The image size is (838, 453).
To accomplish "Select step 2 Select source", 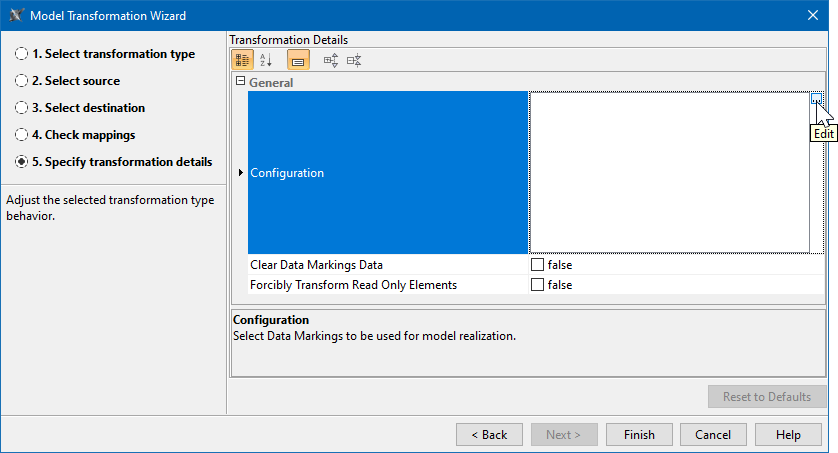I will (x=68, y=81).
